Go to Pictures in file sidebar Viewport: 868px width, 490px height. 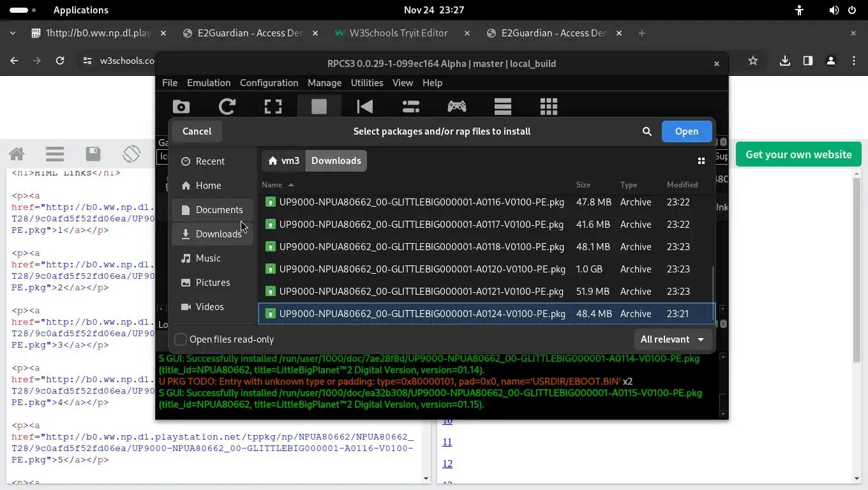coord(213,283)
